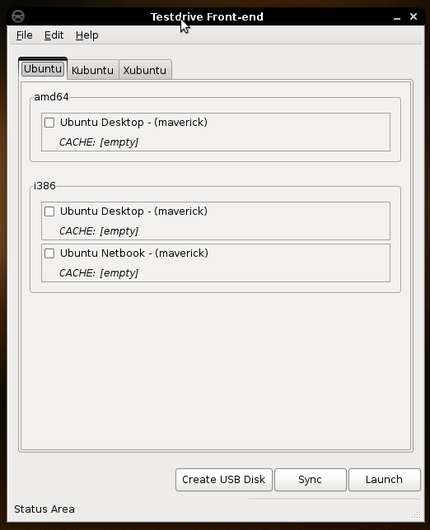Enable Ubuntu Netbook (maverick) checkbox

coord(49,253)
